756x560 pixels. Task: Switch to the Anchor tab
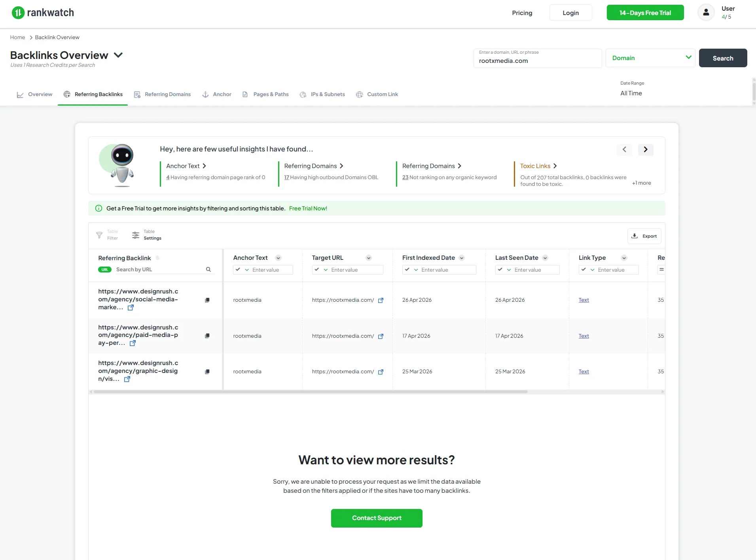[217, 95]
